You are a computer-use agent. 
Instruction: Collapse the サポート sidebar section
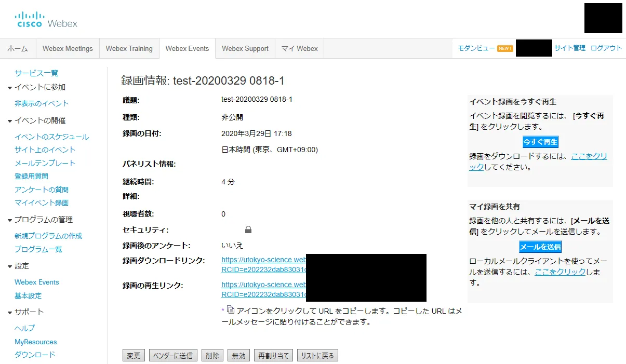(x=10, y=313)
